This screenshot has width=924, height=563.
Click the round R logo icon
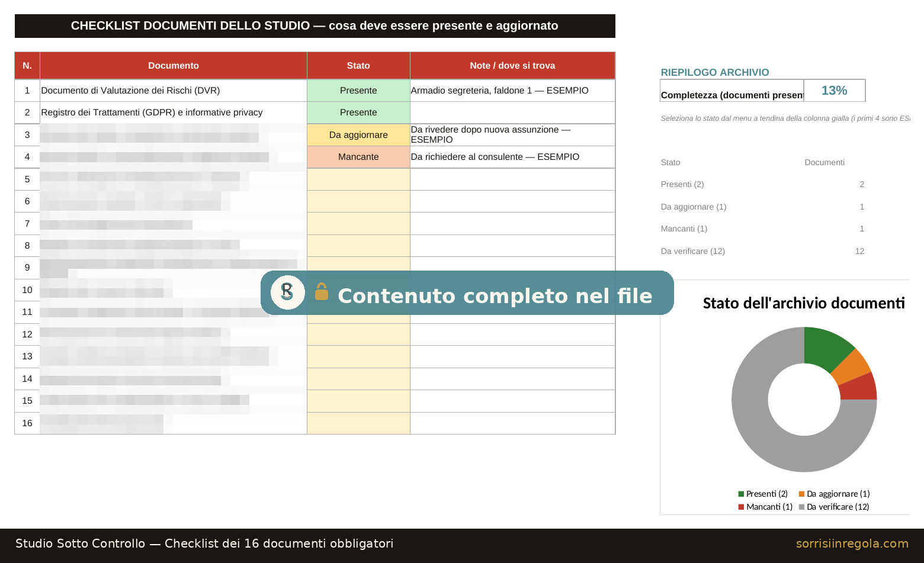pos(288,292)
